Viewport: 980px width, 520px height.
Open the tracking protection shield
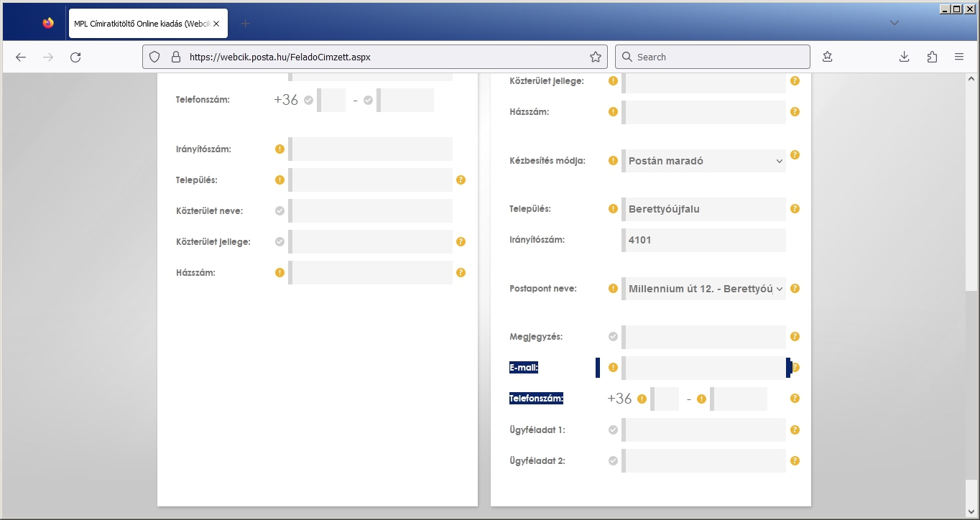[x=154, y=57]
